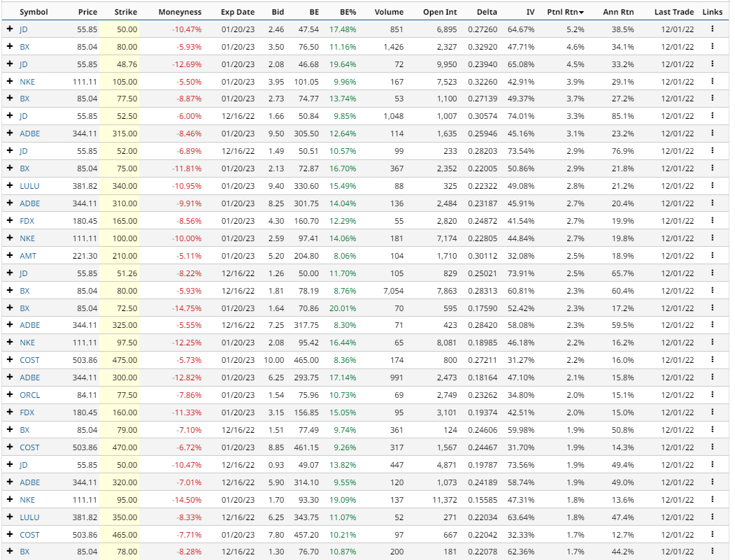Image resolution: width=735 pixels, height=560 pixels.
Task: Select the 20.01% BE% value cell
Action: [343, 308]
